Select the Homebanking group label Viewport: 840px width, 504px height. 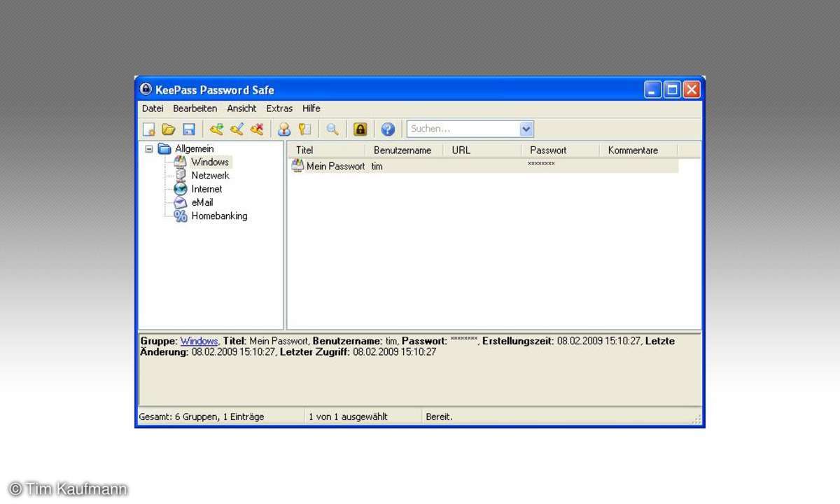(219, 216)
